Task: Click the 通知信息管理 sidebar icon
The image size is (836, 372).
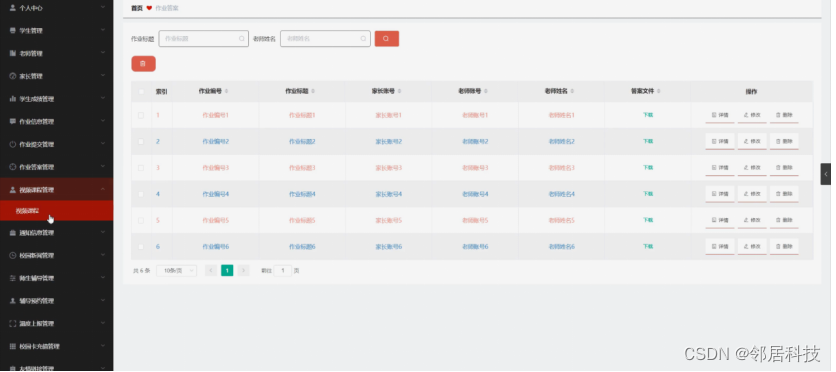Action: [x=13, y=233]
